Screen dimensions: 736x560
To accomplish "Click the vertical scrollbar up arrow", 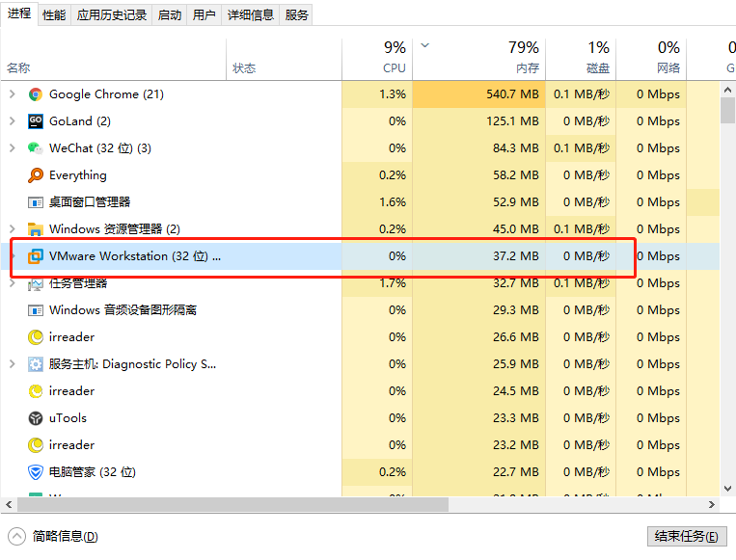I will pos(727,89).
